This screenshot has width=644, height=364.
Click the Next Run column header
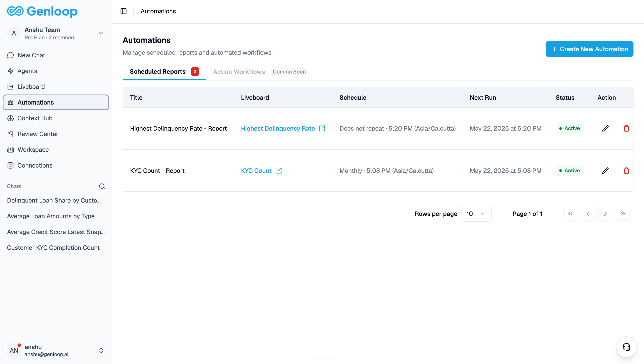coord(483,98)
